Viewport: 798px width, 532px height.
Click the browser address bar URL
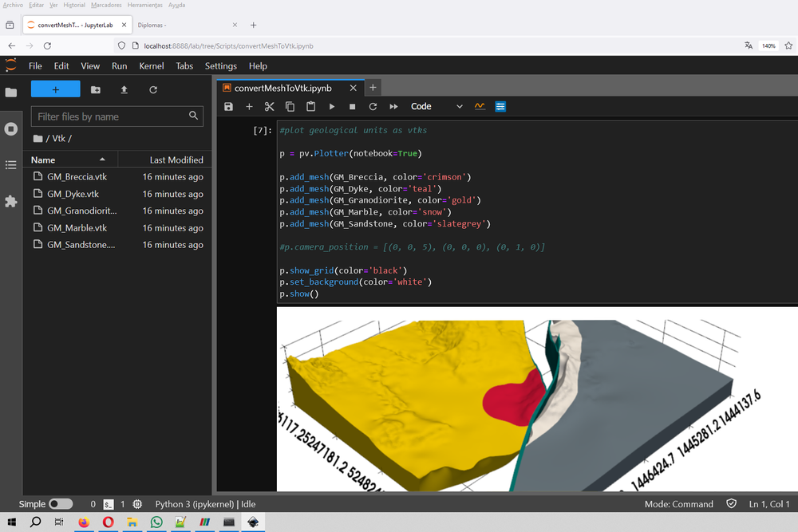tap(228, 45)
